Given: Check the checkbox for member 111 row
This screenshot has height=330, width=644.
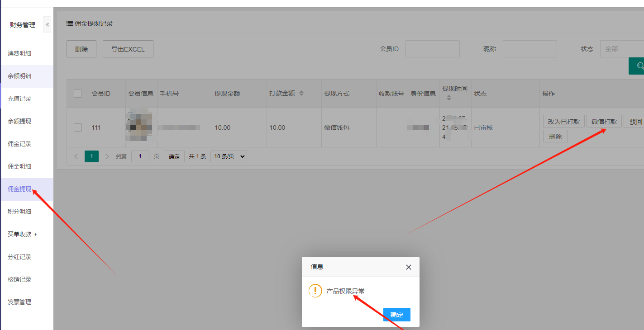Looking at the screenshot, I should (x=78, y=127).
